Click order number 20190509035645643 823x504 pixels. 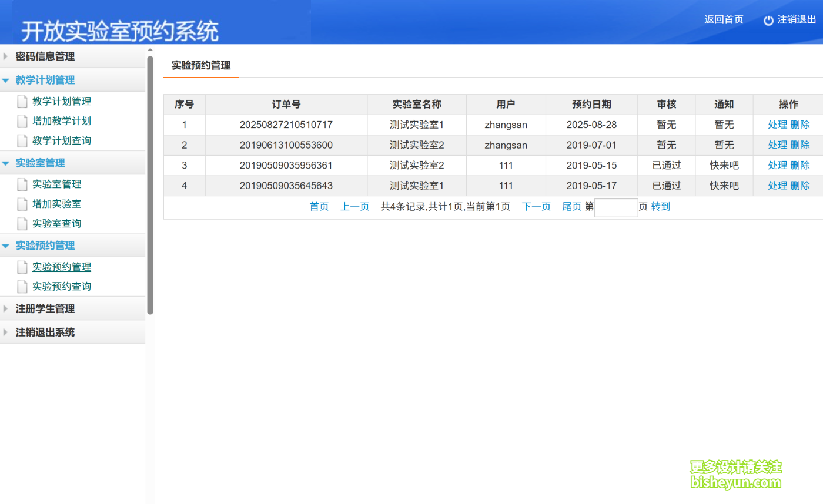(286, 186)
